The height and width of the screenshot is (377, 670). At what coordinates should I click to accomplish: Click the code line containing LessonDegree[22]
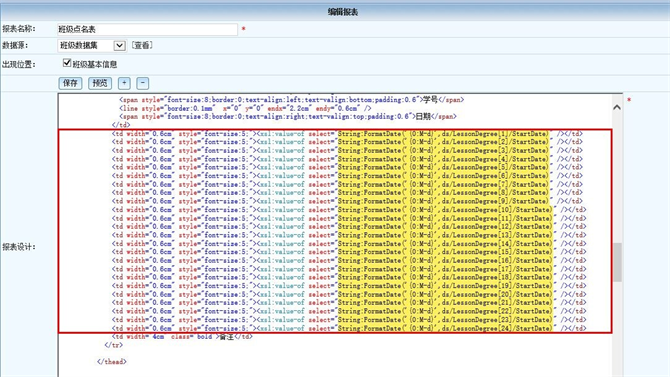(x=349, y=311)
